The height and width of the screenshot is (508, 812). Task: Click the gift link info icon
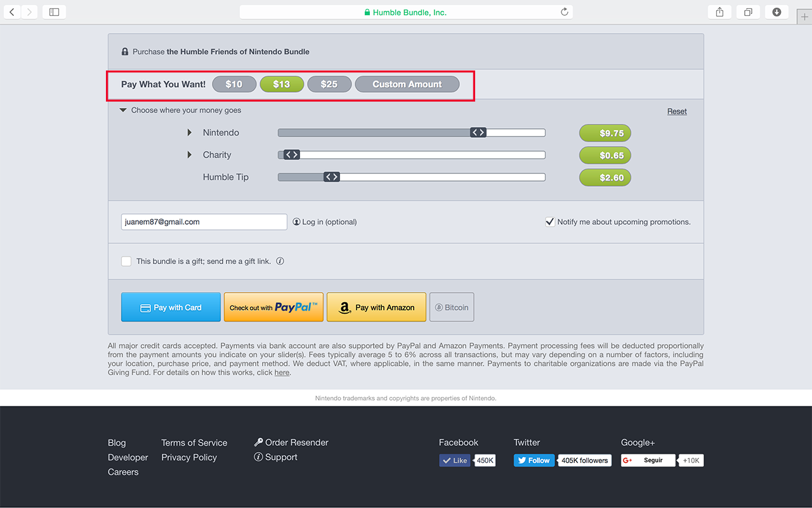click(x=280, y=261)
